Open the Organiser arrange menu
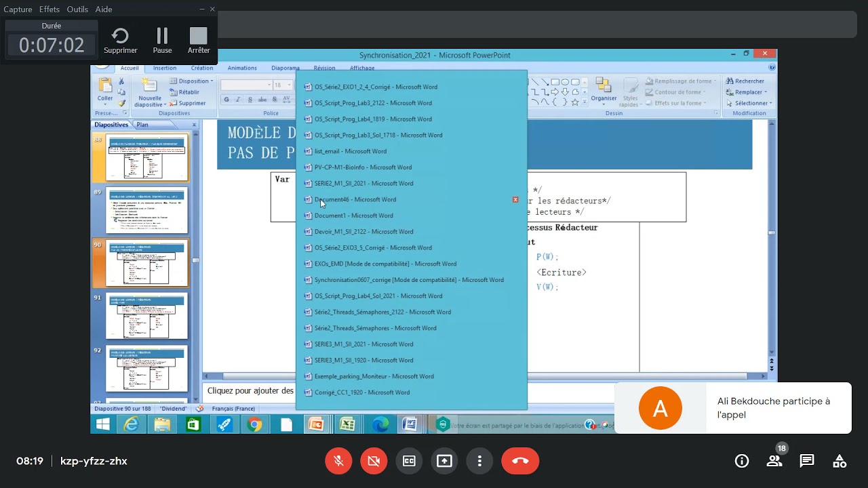868x488 pixels. (604, 89)
